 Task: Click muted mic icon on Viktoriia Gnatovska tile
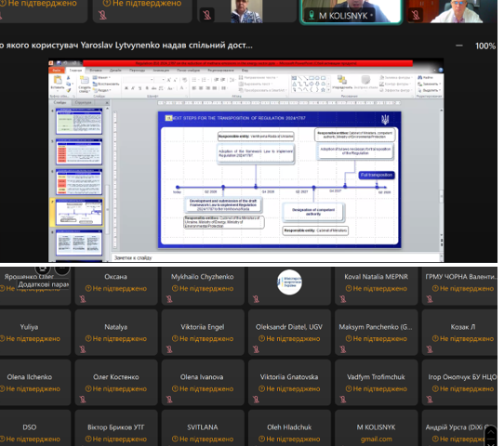[x=256, y=400]
